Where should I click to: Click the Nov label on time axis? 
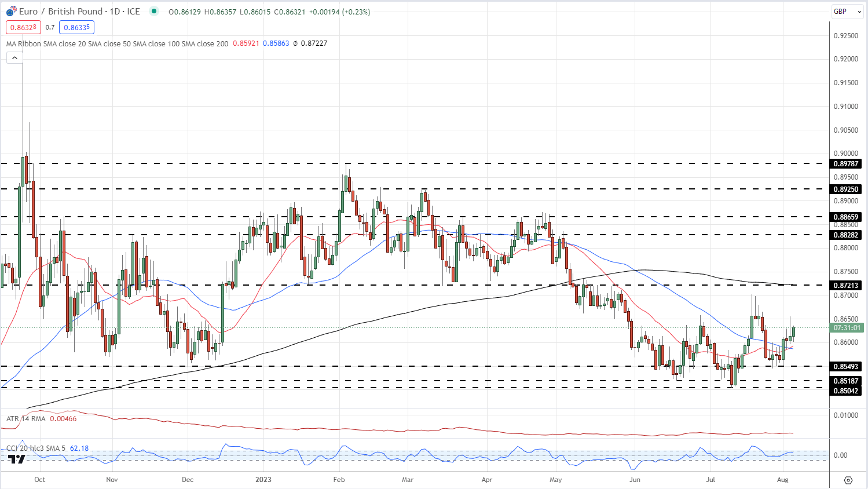(x=112, y=480)
